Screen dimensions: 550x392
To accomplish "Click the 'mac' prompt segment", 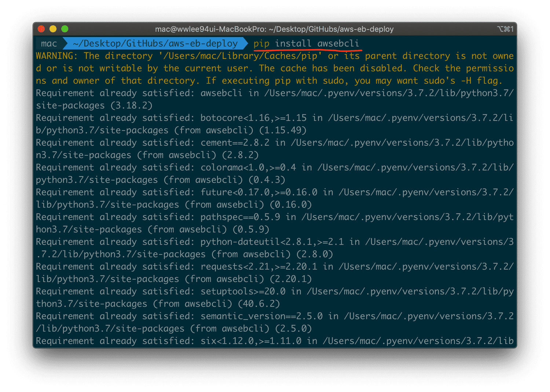I will click(49, 44).
